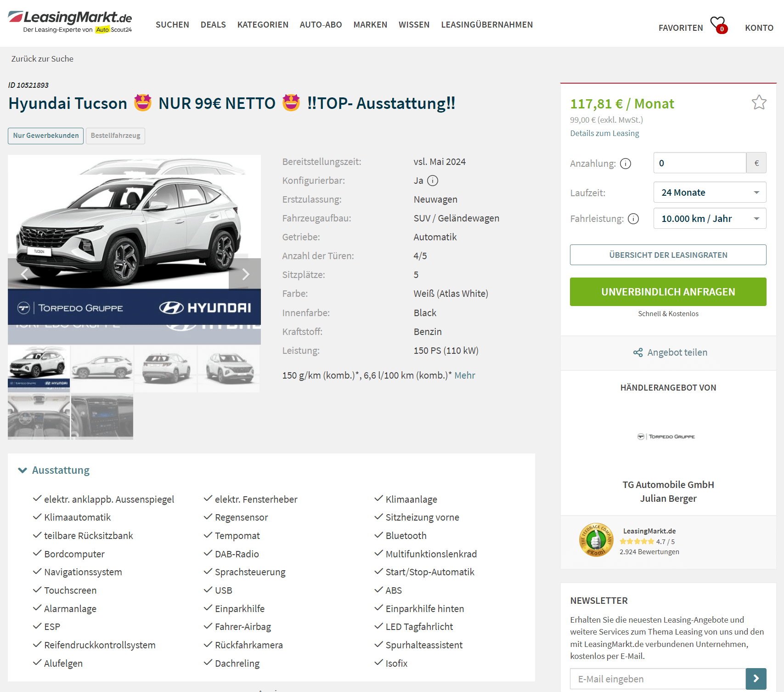Open the WISSEN menu
Image resolution: width=784 pixels, height=692 pixels.
pyautogui.click(x=414, y=25)
